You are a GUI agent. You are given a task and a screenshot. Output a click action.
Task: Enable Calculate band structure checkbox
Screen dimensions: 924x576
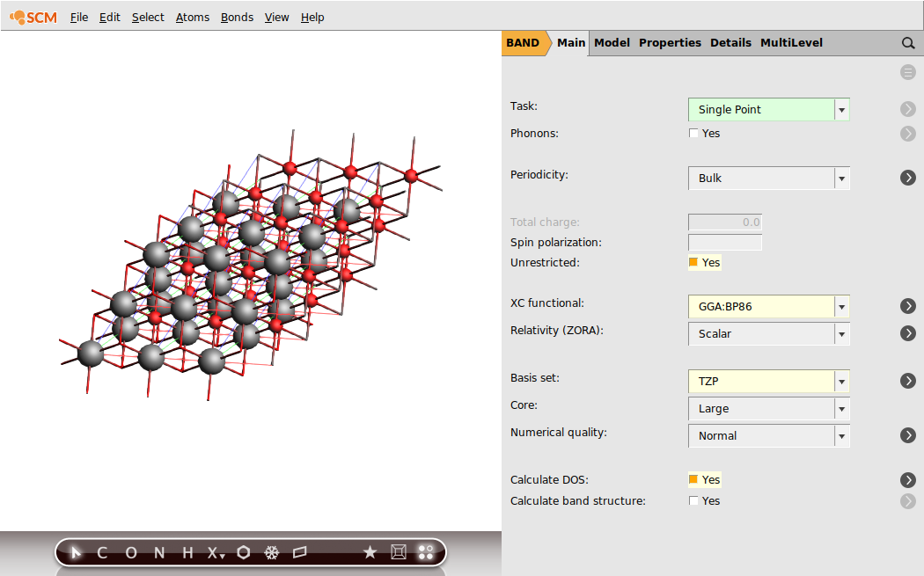point(693,500)
